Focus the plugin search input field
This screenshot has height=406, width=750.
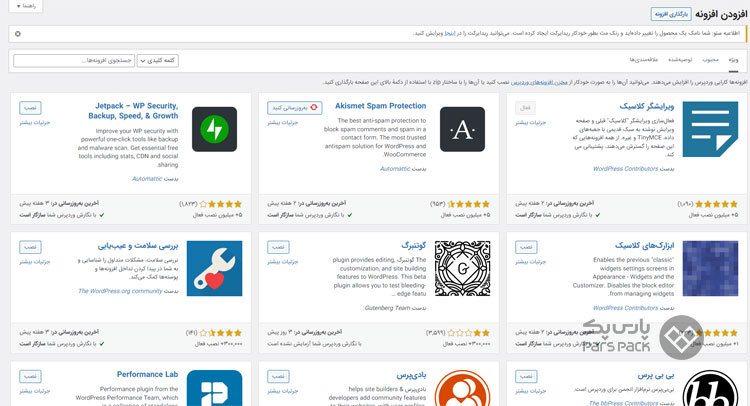pos(74,61)
